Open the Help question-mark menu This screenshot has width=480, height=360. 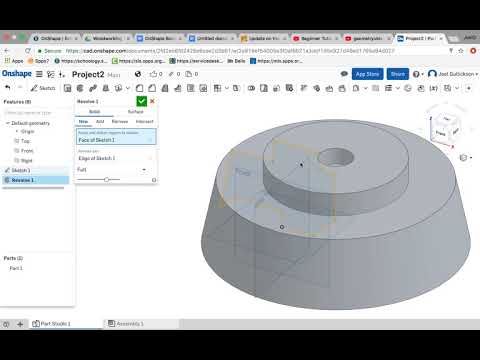point(418,74)
